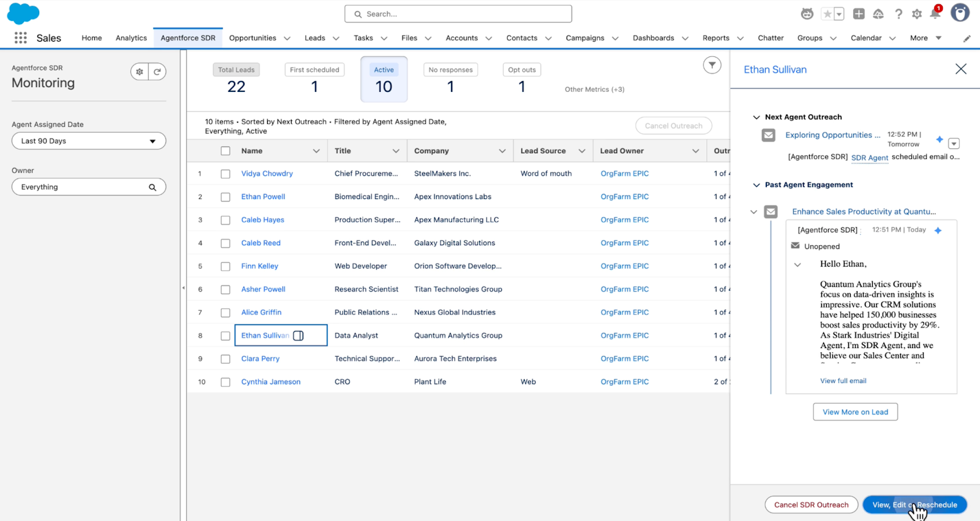Click the global Search field
Image resolution: width=980 pixels, height=521 pixels.
(458, 13)
